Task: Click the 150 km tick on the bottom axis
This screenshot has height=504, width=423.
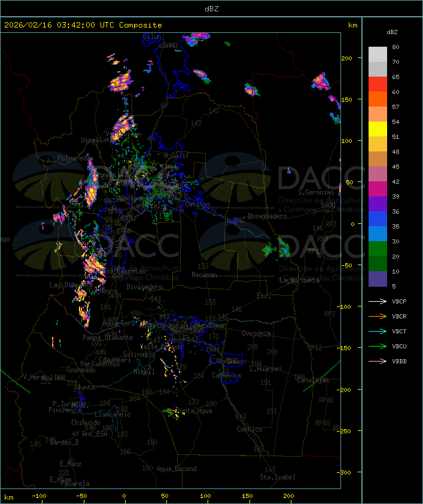Action: coord(247,496)
